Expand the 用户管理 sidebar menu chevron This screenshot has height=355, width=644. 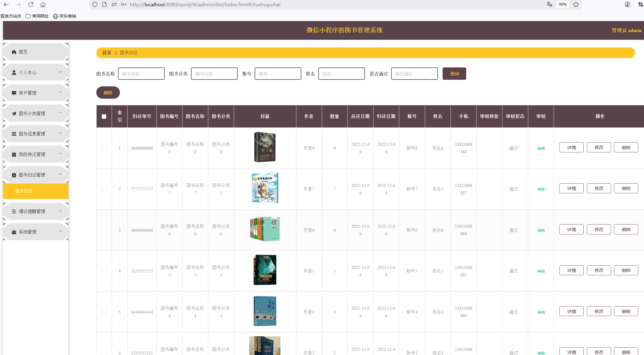(60, 92)
